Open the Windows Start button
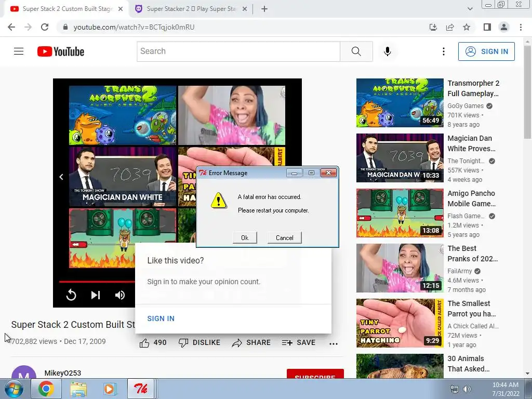Screen dimensions: 532x399 [14, 389]
